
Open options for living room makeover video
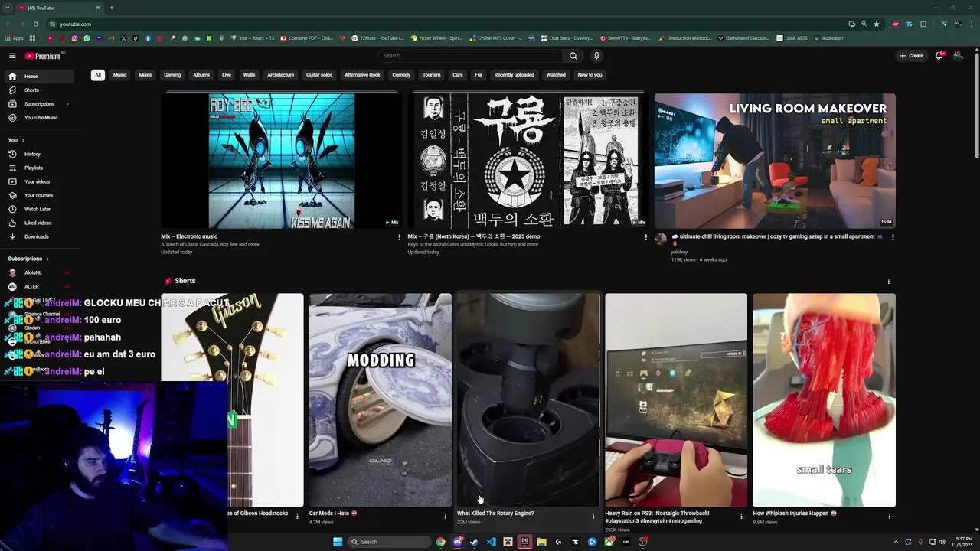pyautogui.click(x=893, y=237)
